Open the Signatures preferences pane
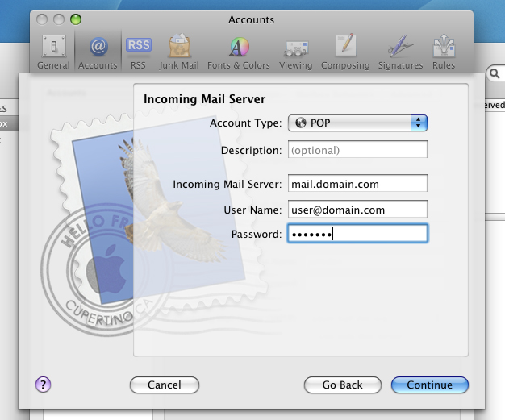This screenshot has height=420, width=505. coord(400,51)
